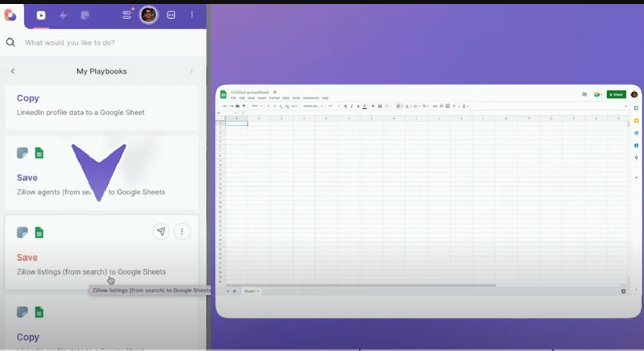The width and height of the screenshot is (644, 351).
Task: Add a new sheet with the plus button
Action: (228, 291)
